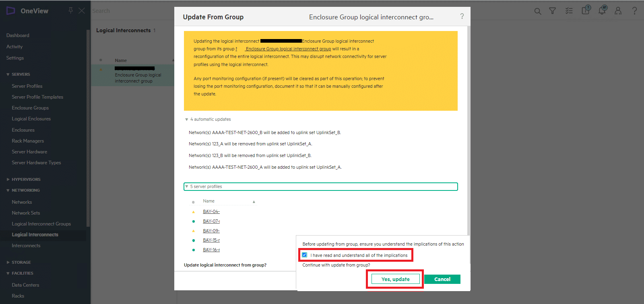Viewport: 644px width, 304px height.
Task: Open the activity checklist icon
Action: click(569, 11)
